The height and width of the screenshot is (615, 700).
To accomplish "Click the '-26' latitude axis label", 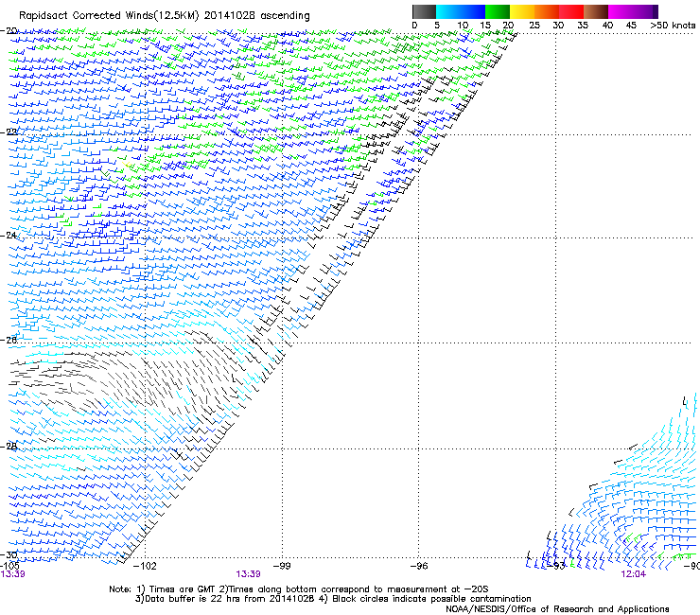I will [9, 341].
